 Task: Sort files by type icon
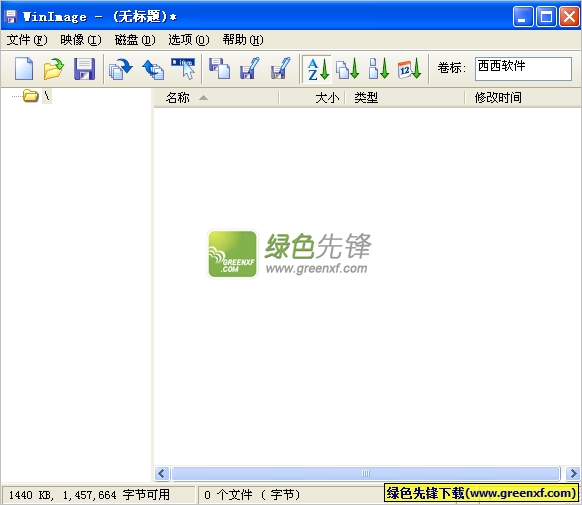[x=347, y=69]
